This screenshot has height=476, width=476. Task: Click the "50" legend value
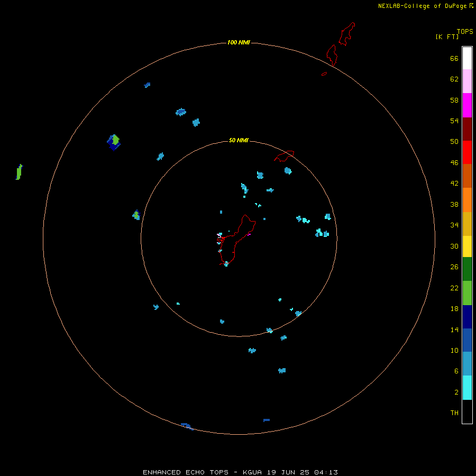pyautogui.click(x=454, y=142)
